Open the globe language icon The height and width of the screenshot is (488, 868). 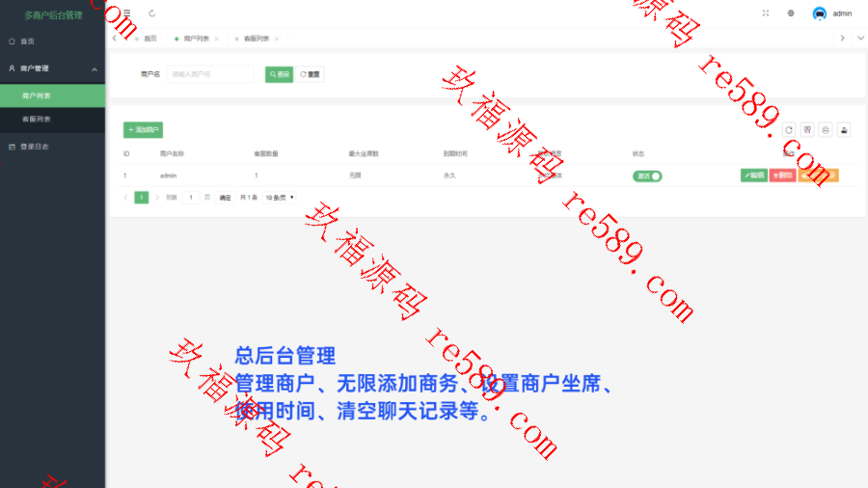tap(791, 14)
